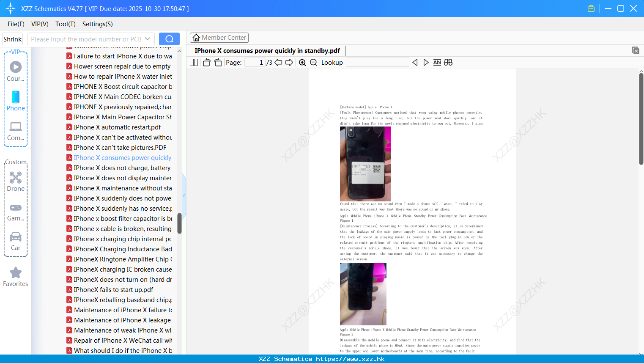The width and height of the screenshot is (644, 363).
Task: Go to previous page arrow
Action: click(x=278, y=62)
